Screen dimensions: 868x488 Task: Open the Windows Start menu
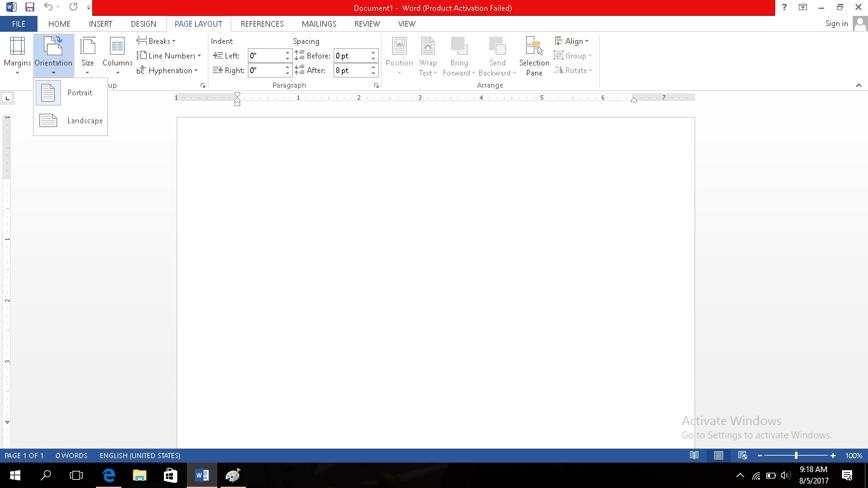[15, 475]
